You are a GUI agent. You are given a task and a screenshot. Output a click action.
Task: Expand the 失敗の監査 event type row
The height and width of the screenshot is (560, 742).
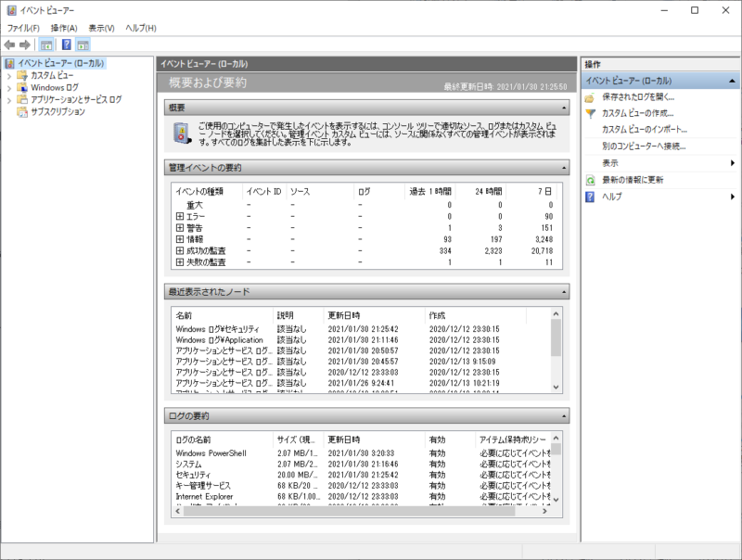tap(180, 262)
